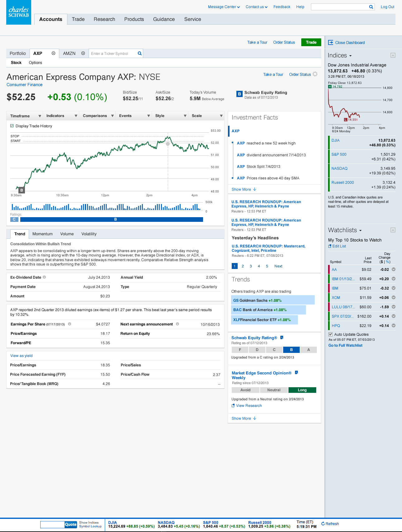The image size is (402, 532).
Task: Switch to the Momentum tab
Action: 42,234
